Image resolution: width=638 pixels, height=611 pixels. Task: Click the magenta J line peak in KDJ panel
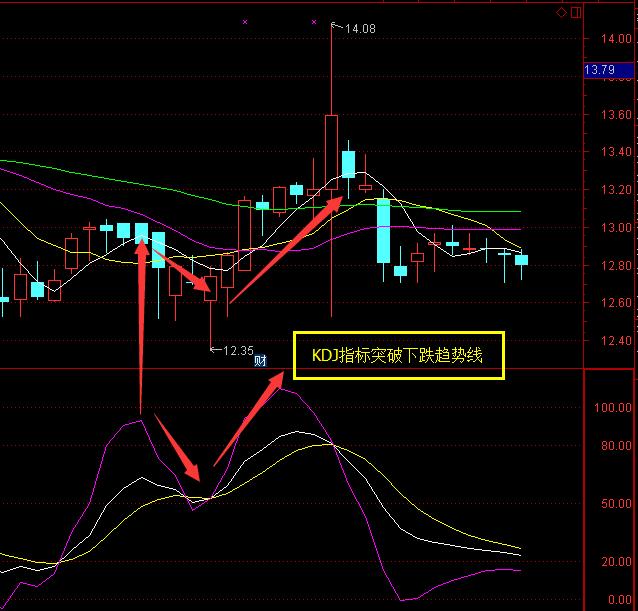tap(285, 388)
